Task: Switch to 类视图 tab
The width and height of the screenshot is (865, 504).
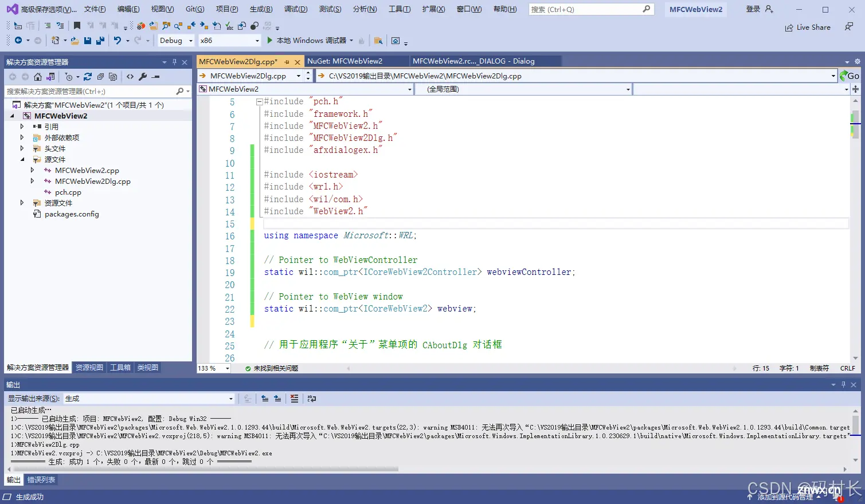Action: (x=147, y=368)
